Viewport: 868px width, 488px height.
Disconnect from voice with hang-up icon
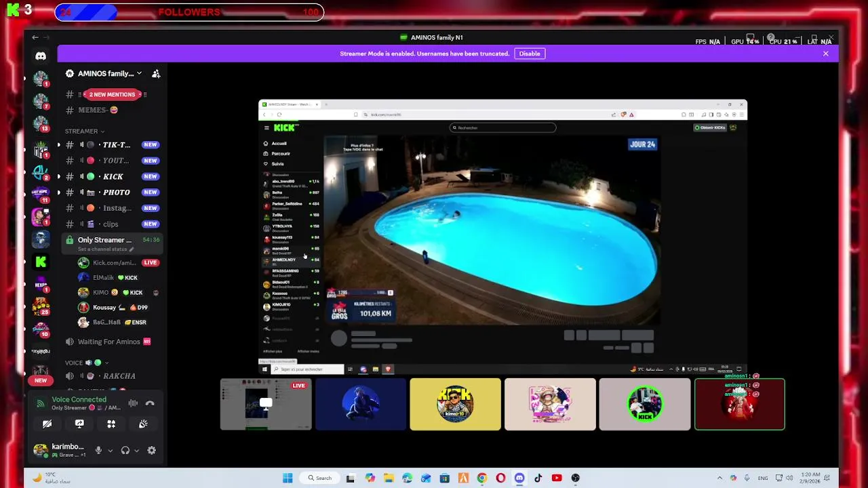pos(150,403)
